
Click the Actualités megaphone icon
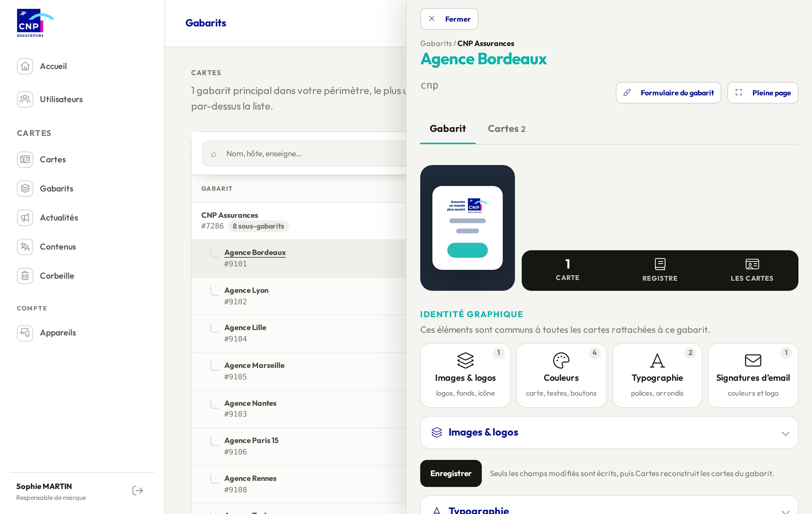[x=25, y=217]
